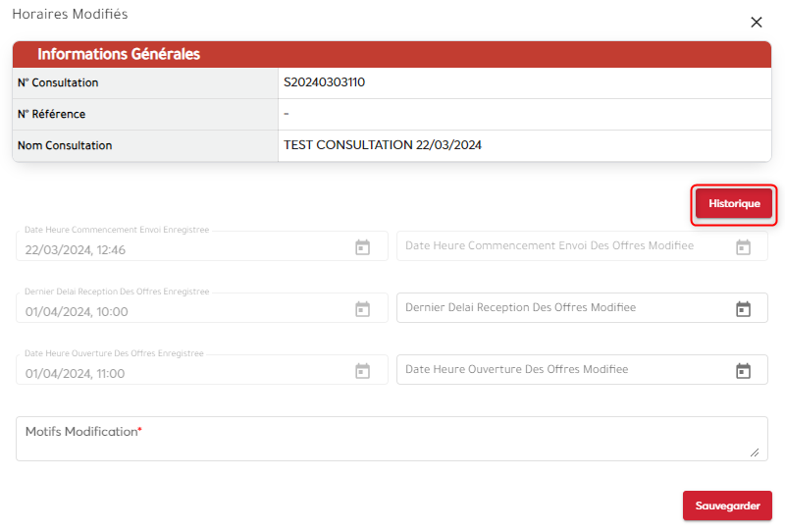Open date picker for Dernier Delai Reception Modifiee
Image resolution: width=785 pixels, height=532 pixels.
(x=743, y=309)
